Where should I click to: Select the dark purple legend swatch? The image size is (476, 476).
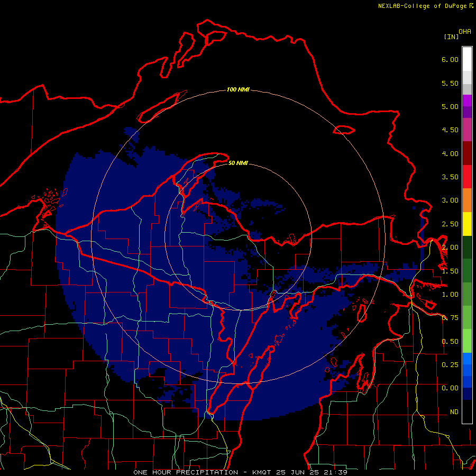[x=467, y=112]
